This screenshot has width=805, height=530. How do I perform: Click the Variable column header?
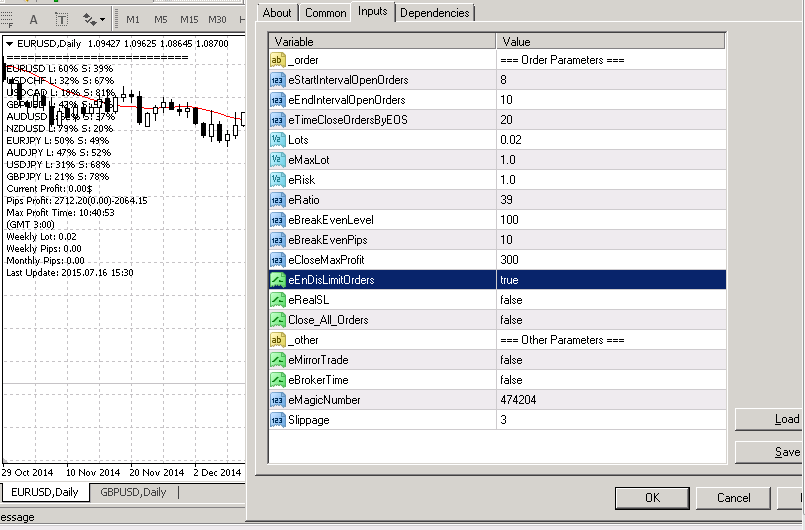[x=382, y=42]
